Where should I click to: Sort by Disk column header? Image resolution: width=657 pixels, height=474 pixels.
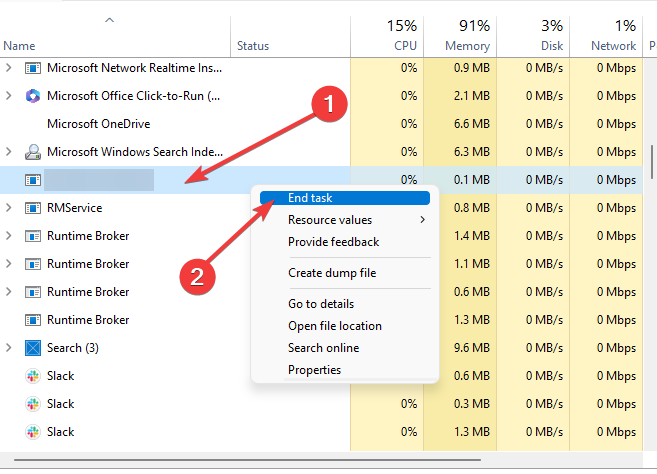[533, 36]
